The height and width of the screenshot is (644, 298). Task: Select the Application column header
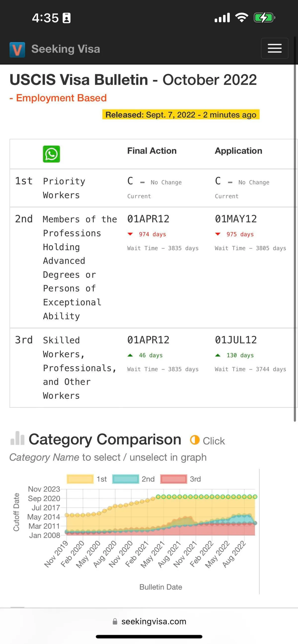[x=238, y=151]
